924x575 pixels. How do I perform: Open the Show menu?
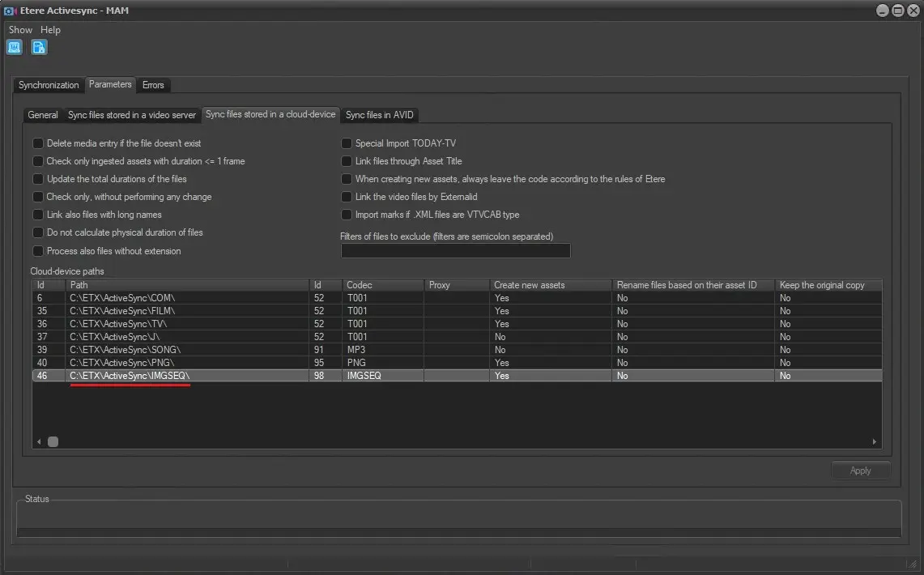(x=20, y=30)
